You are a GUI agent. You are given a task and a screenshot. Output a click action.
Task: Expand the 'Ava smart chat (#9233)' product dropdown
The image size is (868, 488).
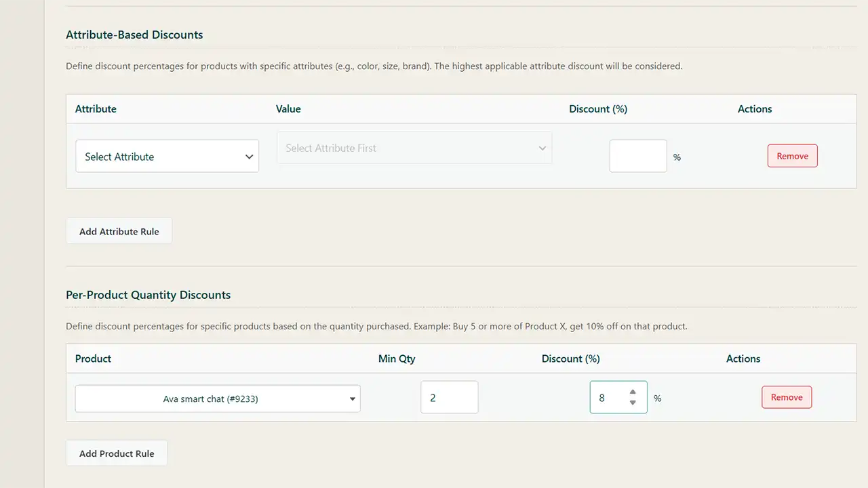[217, 399]
